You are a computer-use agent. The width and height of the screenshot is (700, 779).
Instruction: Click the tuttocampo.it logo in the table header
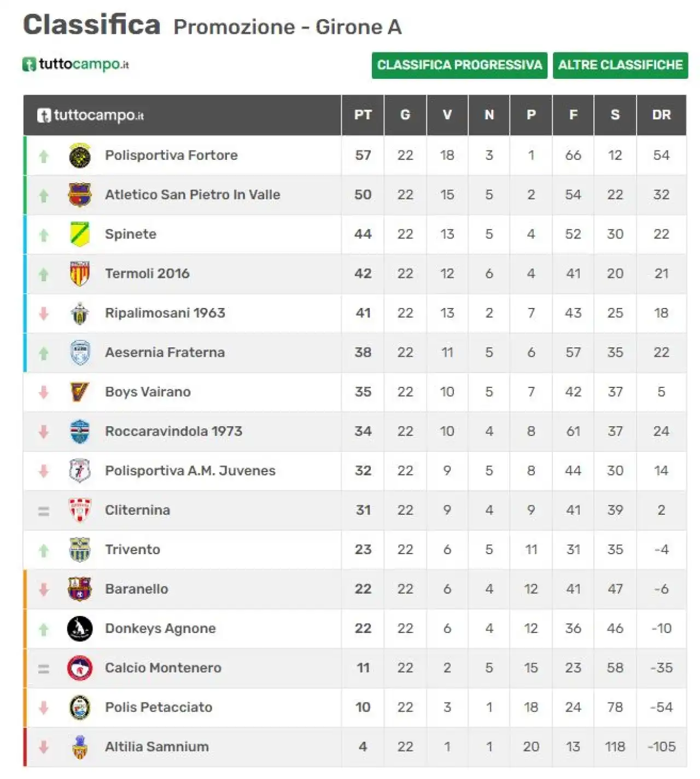90,115
